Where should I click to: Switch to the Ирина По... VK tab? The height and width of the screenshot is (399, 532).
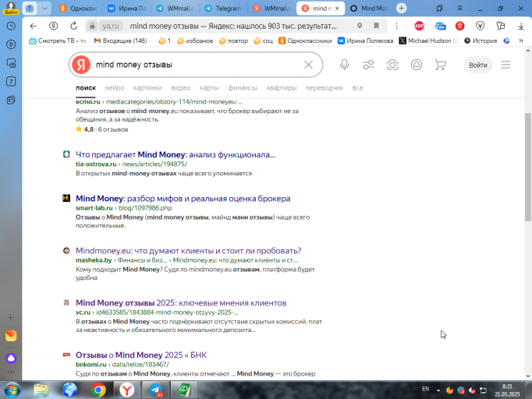127,9
